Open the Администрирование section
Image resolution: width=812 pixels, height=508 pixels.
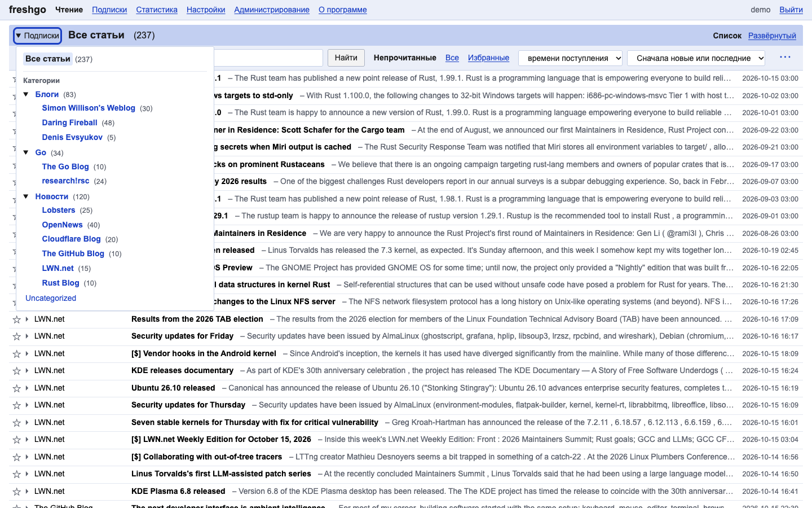272,10
